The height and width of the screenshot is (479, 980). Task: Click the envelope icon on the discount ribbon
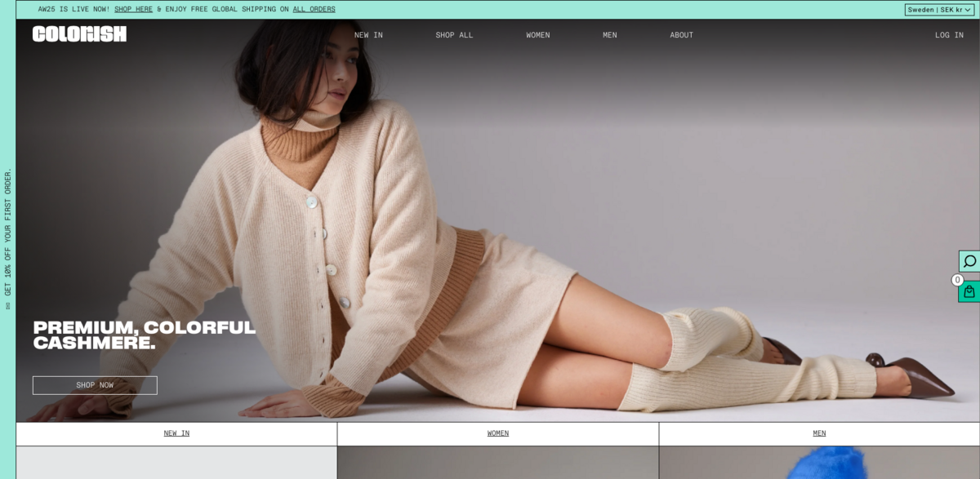point(10,308)
